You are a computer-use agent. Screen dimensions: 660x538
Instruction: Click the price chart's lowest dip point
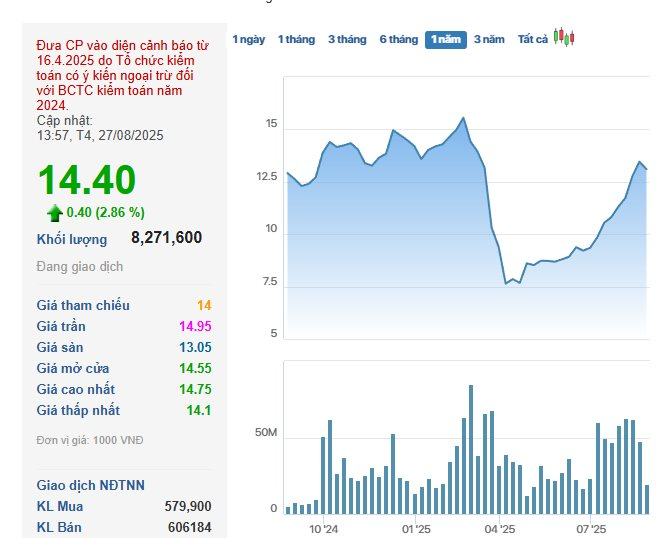coord(507,284)
